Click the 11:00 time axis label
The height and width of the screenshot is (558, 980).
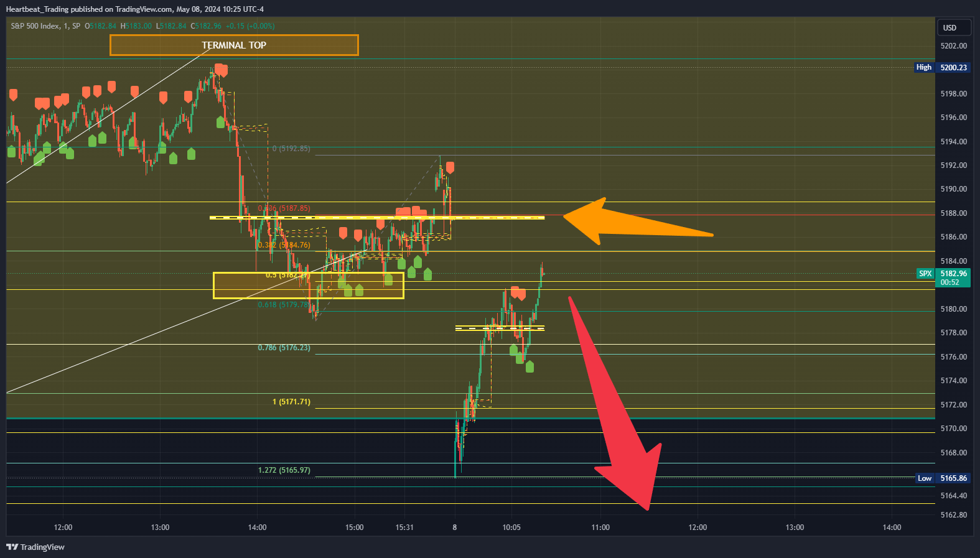pos(600,528)
